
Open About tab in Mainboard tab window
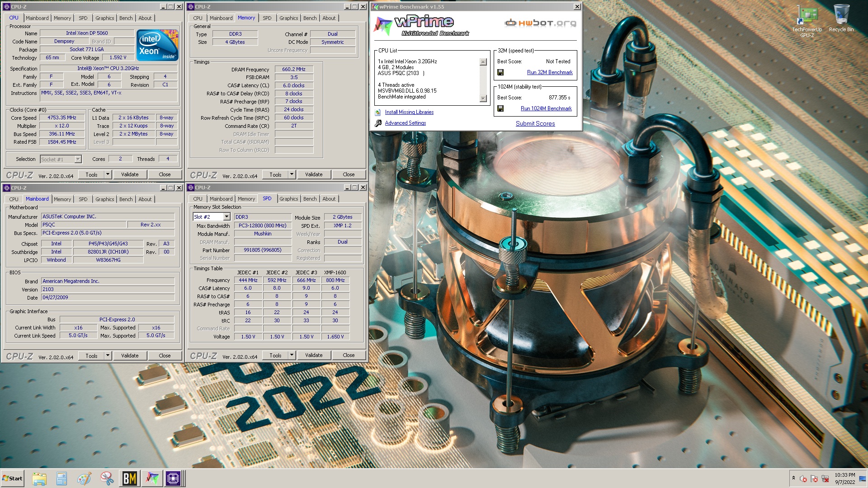click(x=145, y=199)
